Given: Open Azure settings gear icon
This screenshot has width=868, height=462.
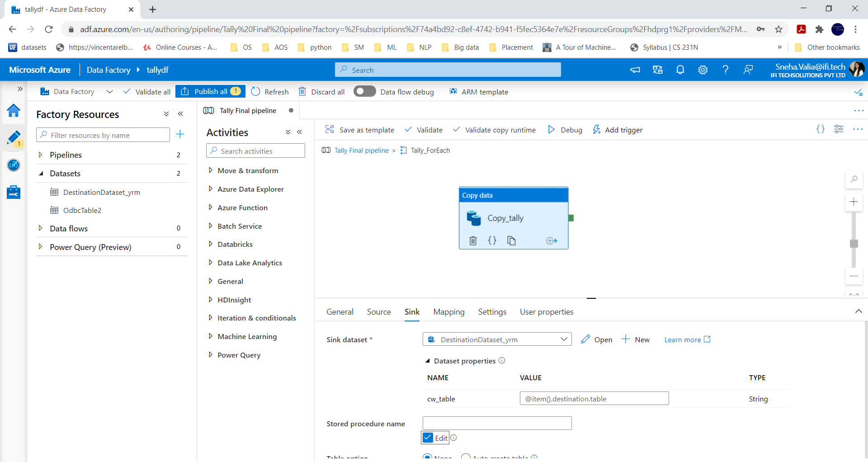Looking at the screenshot, I should 703,70.
